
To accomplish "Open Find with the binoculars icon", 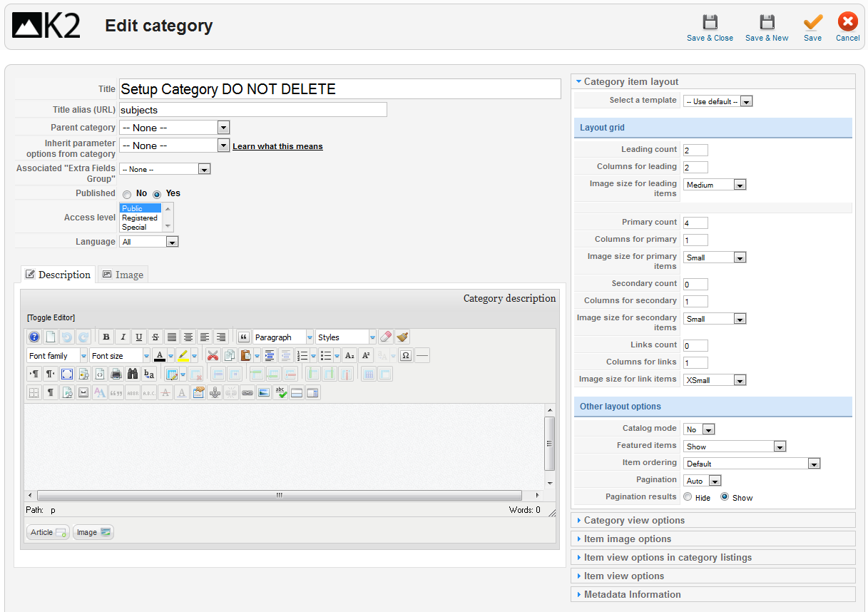I will pos(133,374).
